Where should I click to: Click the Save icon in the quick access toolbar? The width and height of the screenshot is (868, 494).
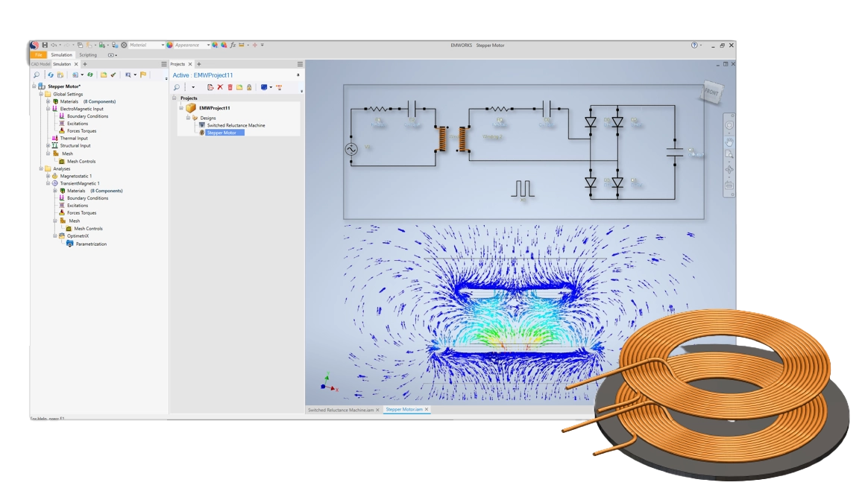click(45, 45)
